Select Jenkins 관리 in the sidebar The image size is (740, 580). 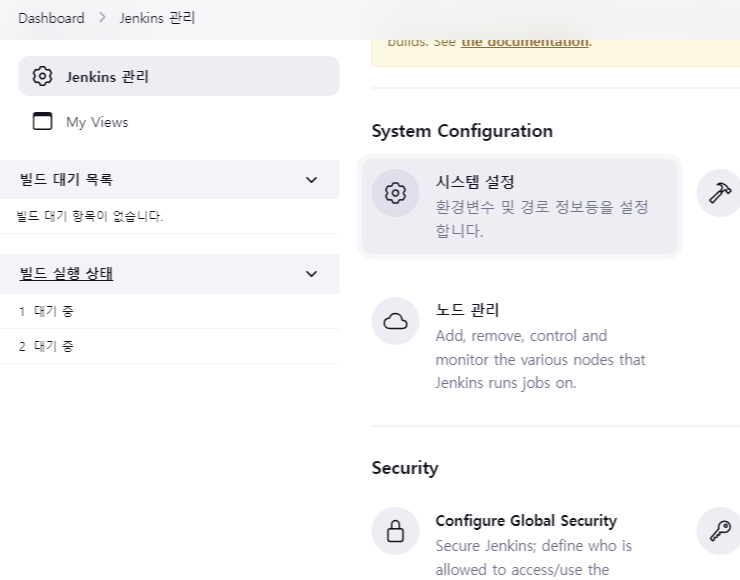coord(179,76)
